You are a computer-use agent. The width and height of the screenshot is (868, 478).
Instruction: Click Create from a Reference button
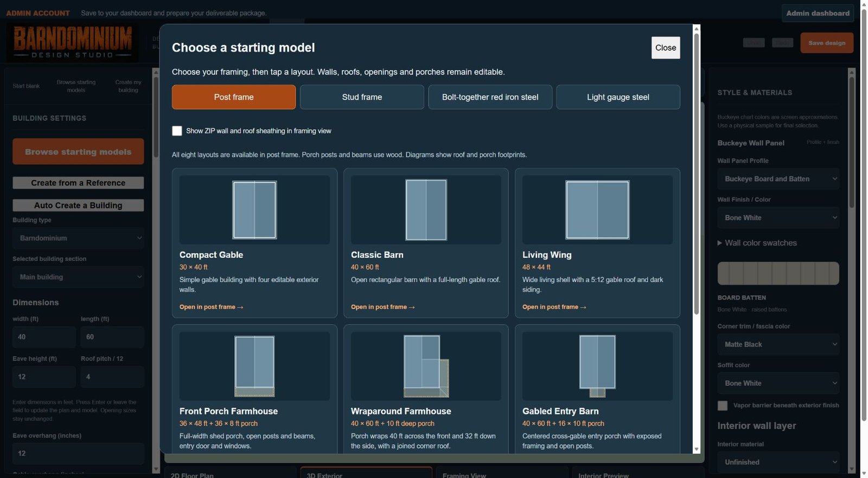click(x=78, y=183)
